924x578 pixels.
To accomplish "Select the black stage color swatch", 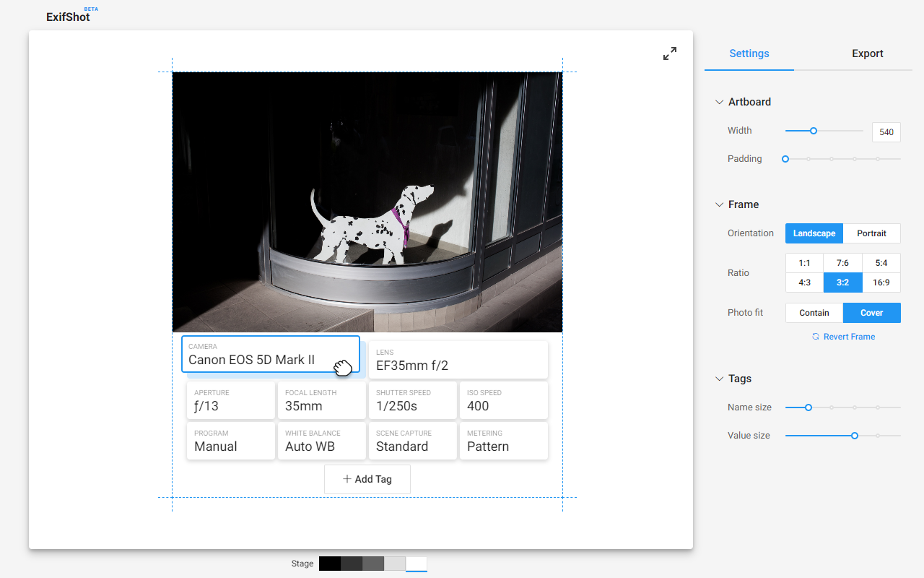I will click(330, 564).
